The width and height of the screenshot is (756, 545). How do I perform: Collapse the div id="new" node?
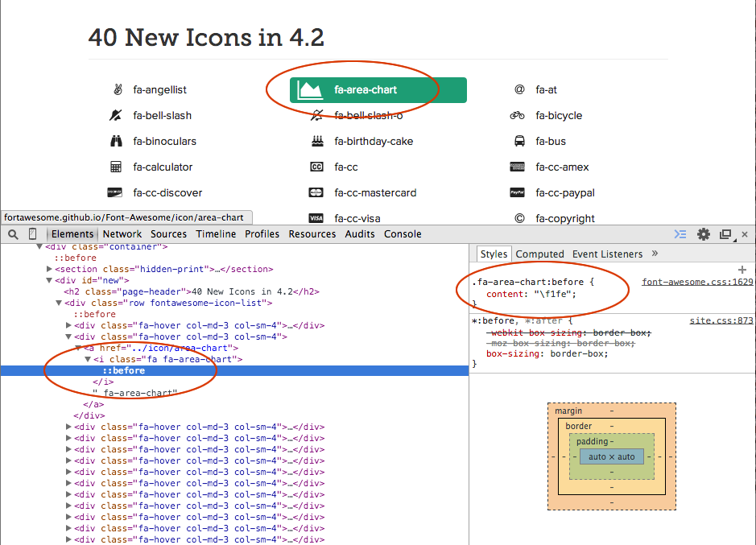pyautogui.click(x=50, y=280)
